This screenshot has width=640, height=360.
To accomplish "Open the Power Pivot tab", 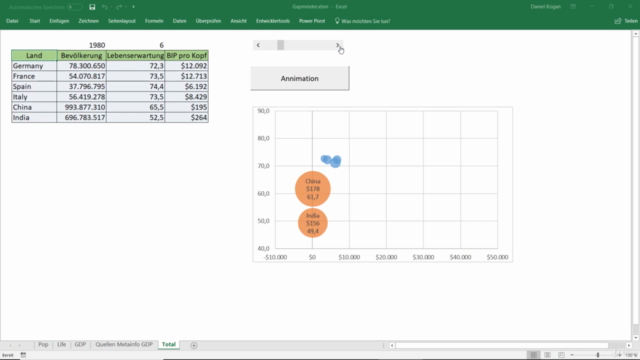I will (312, 21).
